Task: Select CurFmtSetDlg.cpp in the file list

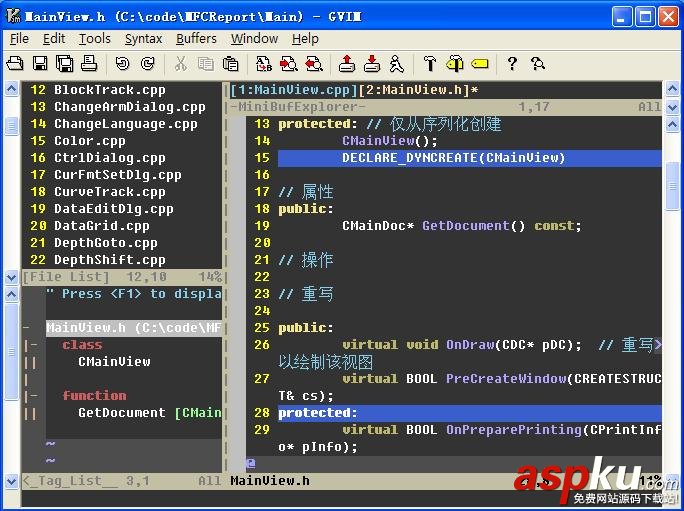Action: [x=117, y=175]
